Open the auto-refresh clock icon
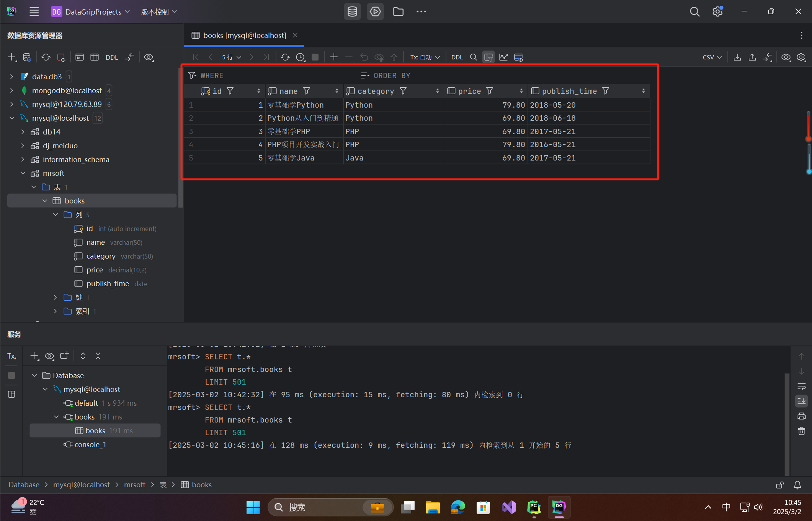The width and height of the screenshot is (812, 521). click(x=301, y=57)
